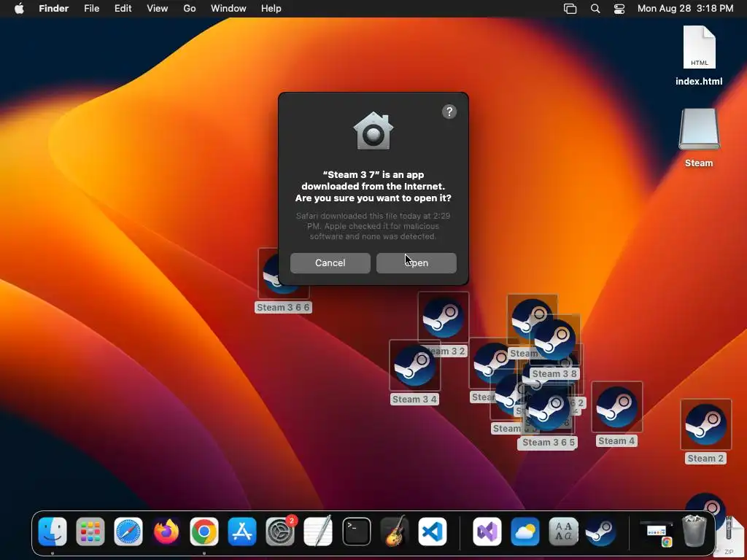Open TextEdit from the Dock
747x560 pixels.
[x=318, y=531]
